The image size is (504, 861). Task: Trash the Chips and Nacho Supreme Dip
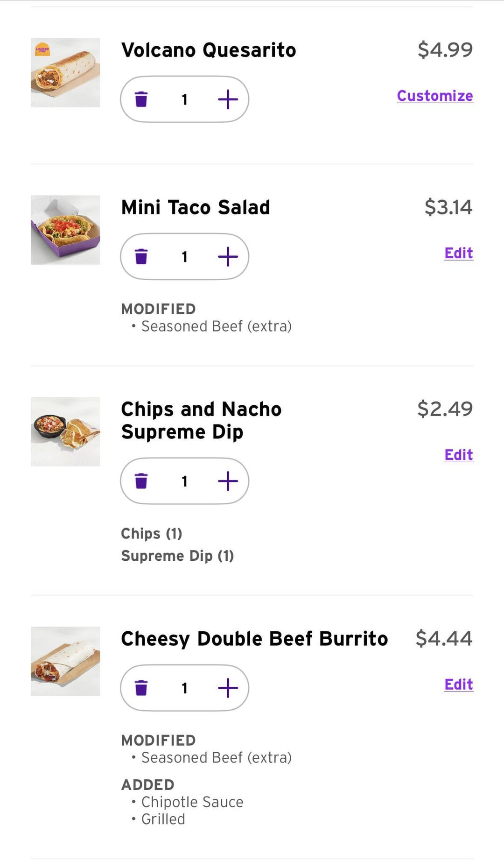click(x=141, y=481)
